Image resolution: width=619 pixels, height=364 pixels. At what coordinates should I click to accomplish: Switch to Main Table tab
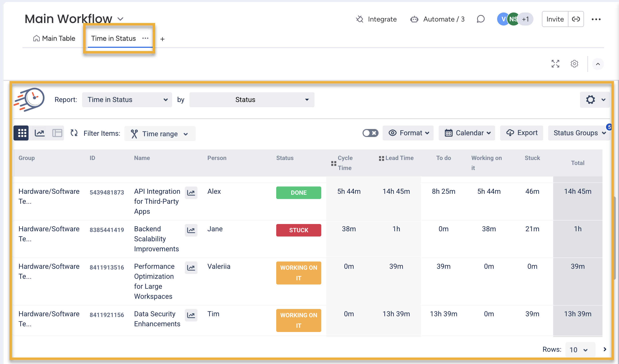click(x=54, y=38)
